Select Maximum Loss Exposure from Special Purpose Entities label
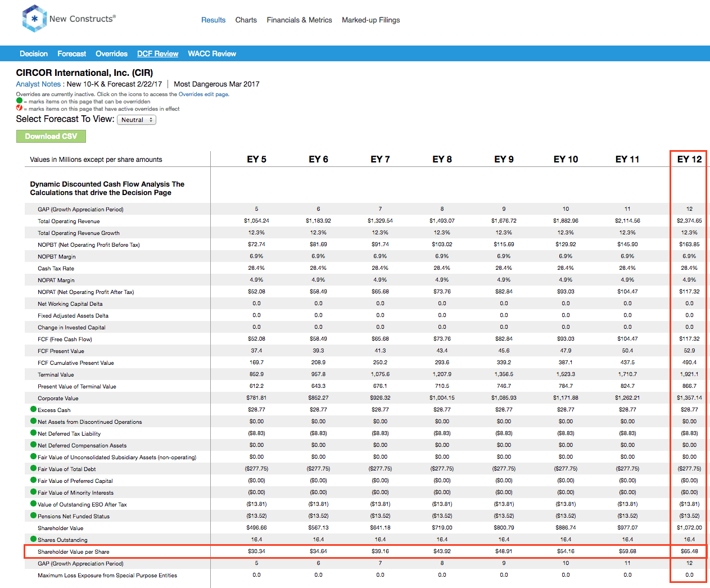 click(107, 575)
